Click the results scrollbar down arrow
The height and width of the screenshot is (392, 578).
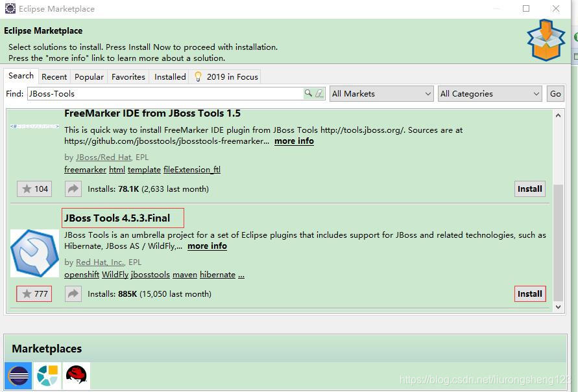tap(558, 306)
